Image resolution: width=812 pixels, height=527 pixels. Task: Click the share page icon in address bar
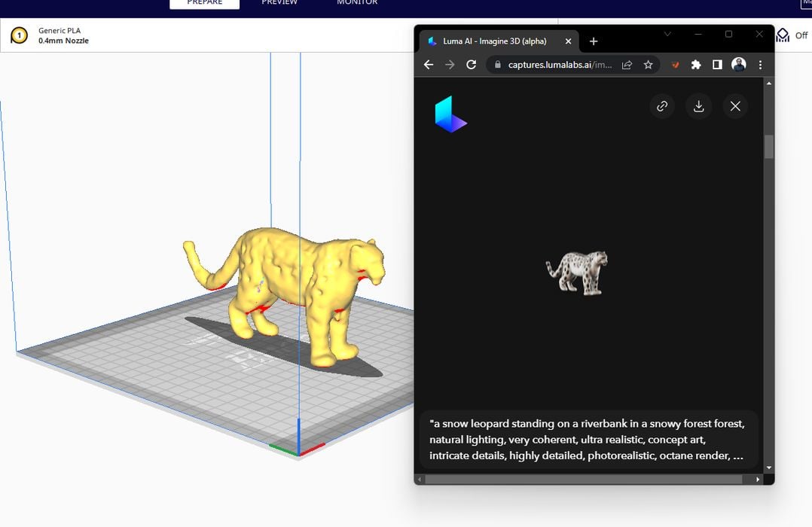point(627,65)
